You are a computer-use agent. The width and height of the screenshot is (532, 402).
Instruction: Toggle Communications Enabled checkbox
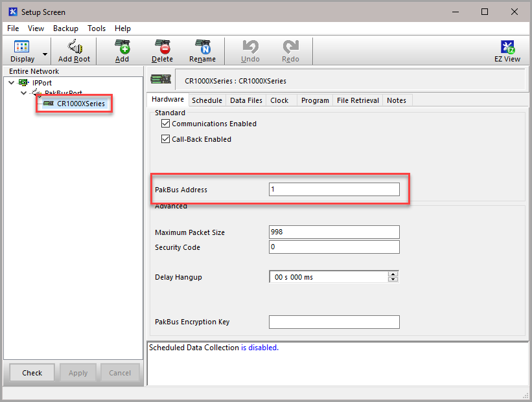165,124
